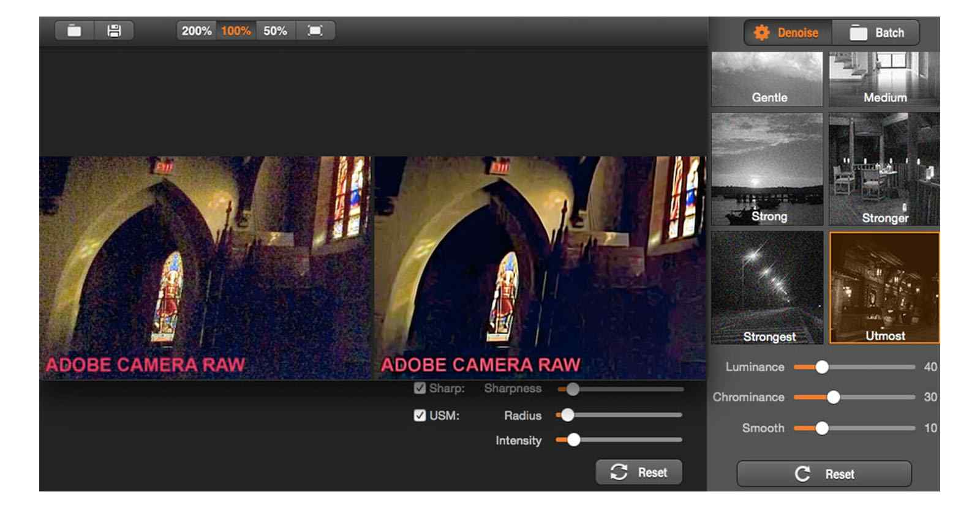Click the Radius slider handle

(568, 415)
